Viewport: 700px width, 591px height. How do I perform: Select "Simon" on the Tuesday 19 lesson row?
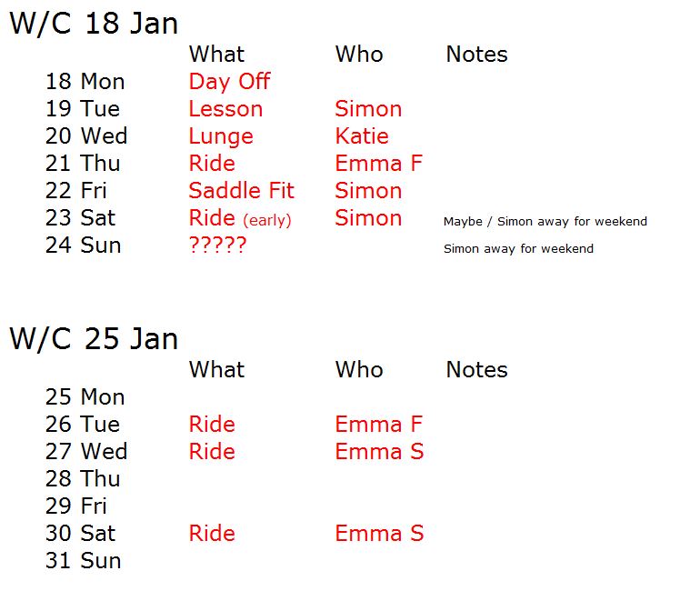click(x=368, y=109)
